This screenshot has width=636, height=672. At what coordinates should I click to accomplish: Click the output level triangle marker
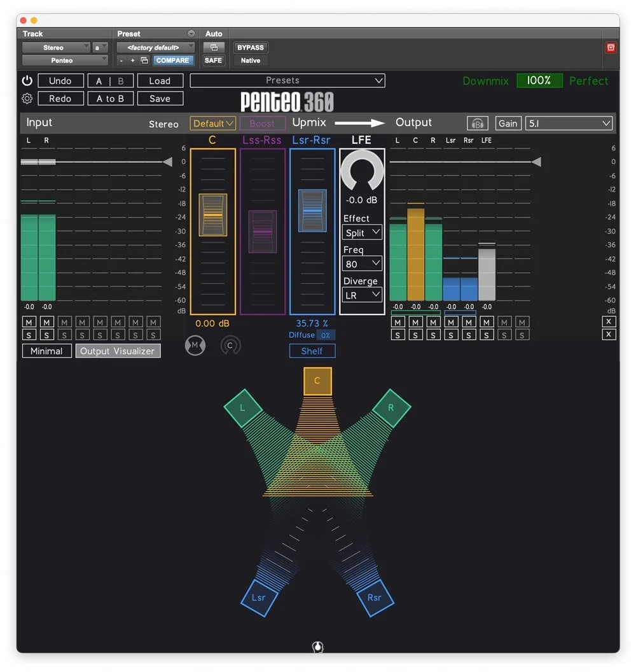pos(536,162)
